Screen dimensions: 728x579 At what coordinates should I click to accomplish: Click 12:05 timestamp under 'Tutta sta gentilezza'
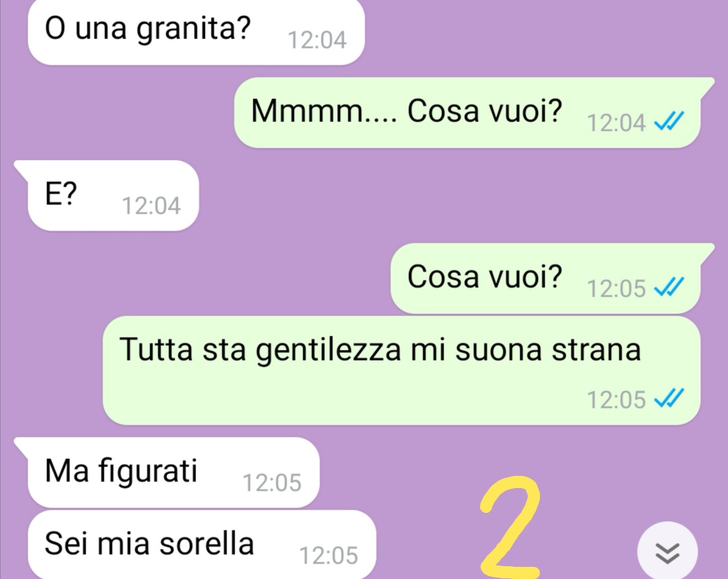tap(617, 400)
